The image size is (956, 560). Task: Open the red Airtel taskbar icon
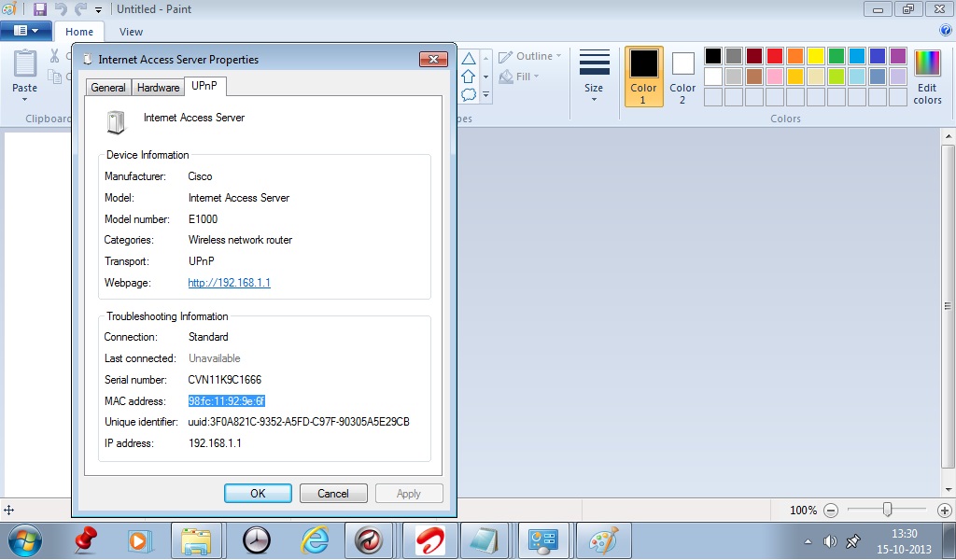(x=430, y=540)
